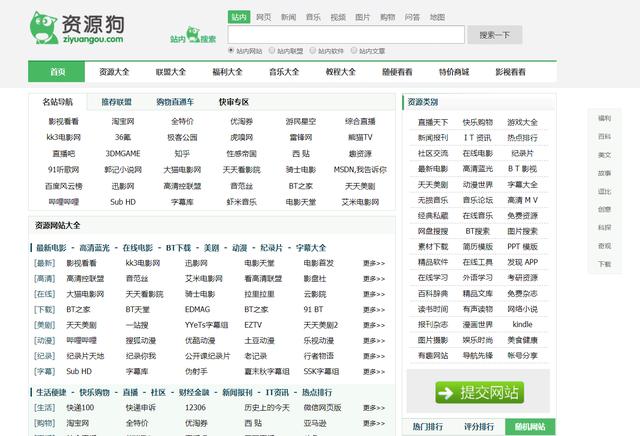Screen dimensions: 640x436
Task: Open 虾米音乐 in the 名站导航 grid
Action: [x=241, y=202]
